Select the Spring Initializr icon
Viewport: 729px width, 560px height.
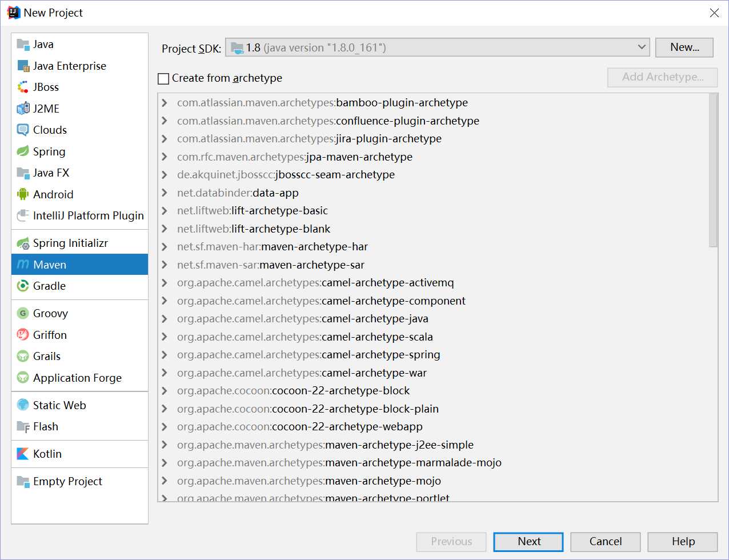(x=23, y=243)
